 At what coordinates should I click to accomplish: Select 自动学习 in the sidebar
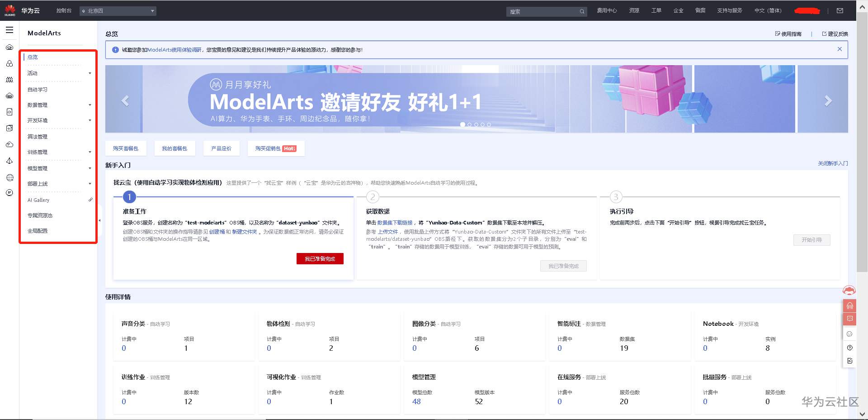[x=38, y=89]
